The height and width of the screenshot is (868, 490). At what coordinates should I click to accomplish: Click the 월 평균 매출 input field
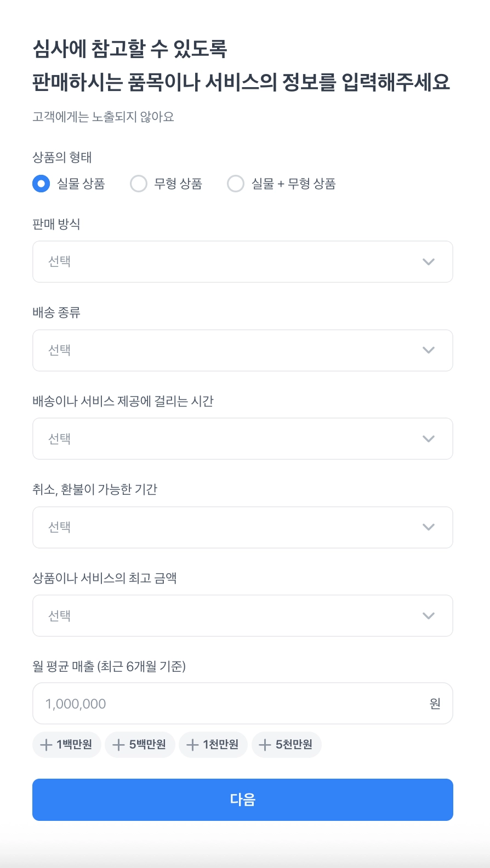pos(230,704)
